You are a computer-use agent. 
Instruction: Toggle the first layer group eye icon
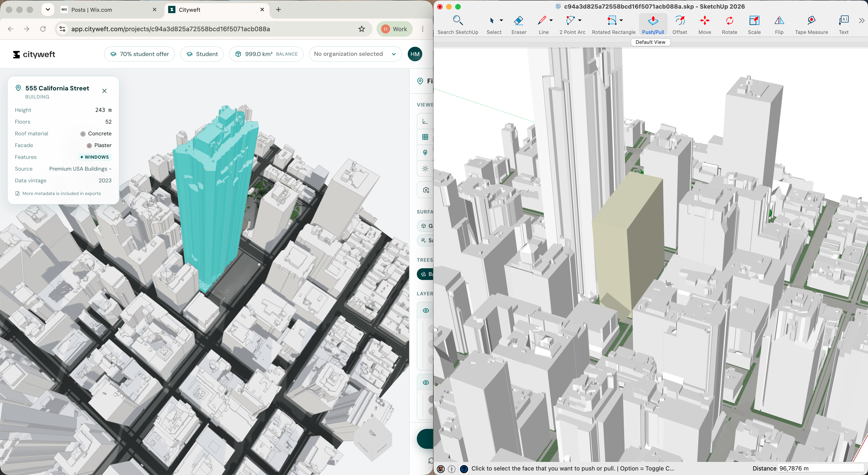point(426,310)
